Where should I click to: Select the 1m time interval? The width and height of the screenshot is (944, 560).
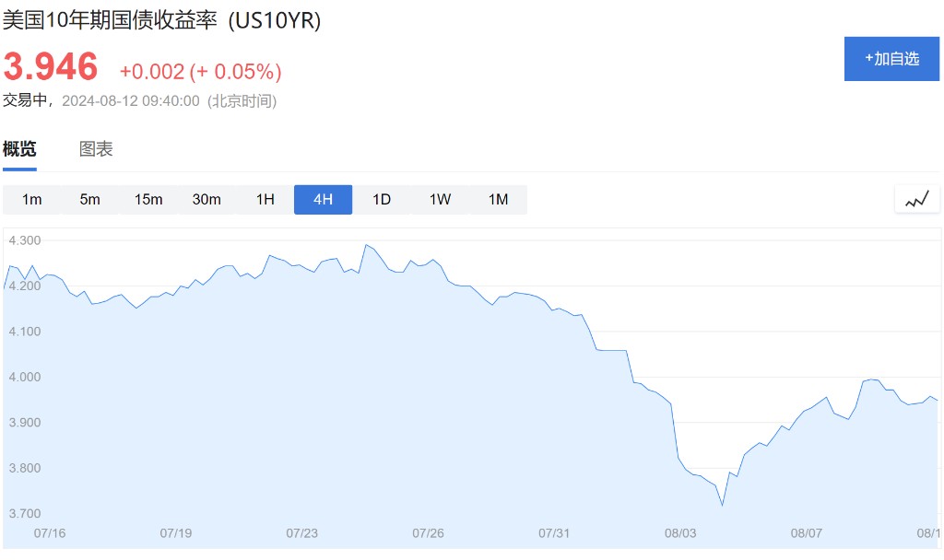[x=32, y=199]
